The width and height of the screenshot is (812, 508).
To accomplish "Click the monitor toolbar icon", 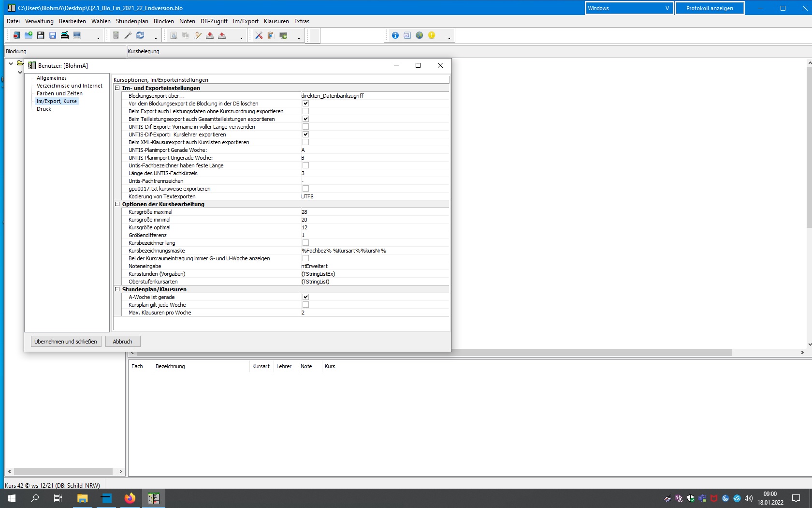I will (77, 35).
